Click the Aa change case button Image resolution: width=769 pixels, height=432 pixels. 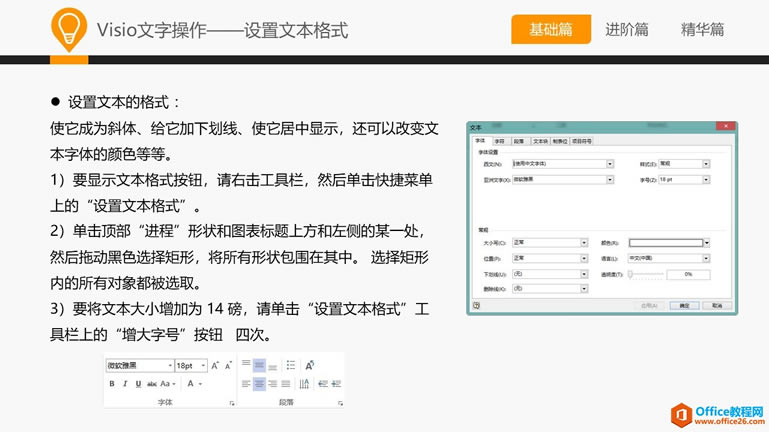point(167,383)
